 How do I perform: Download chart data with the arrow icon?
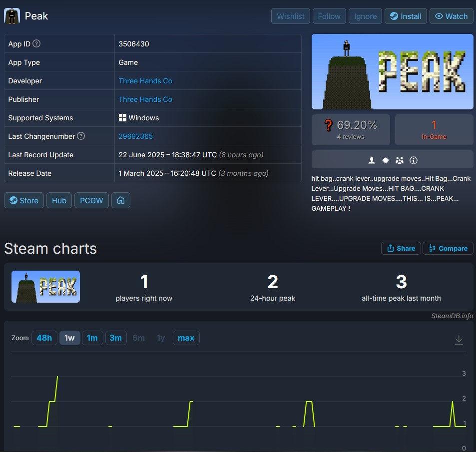pyautogui.click(x=459, y=340)
